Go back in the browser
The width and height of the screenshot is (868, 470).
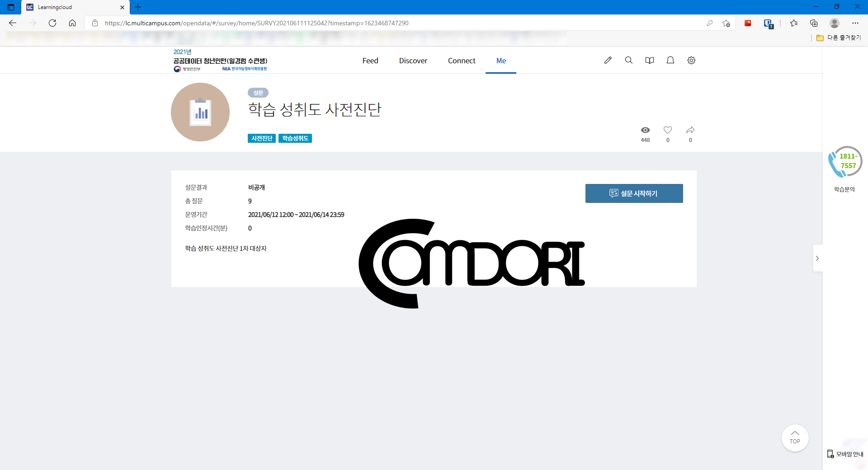tap(13, 23)
